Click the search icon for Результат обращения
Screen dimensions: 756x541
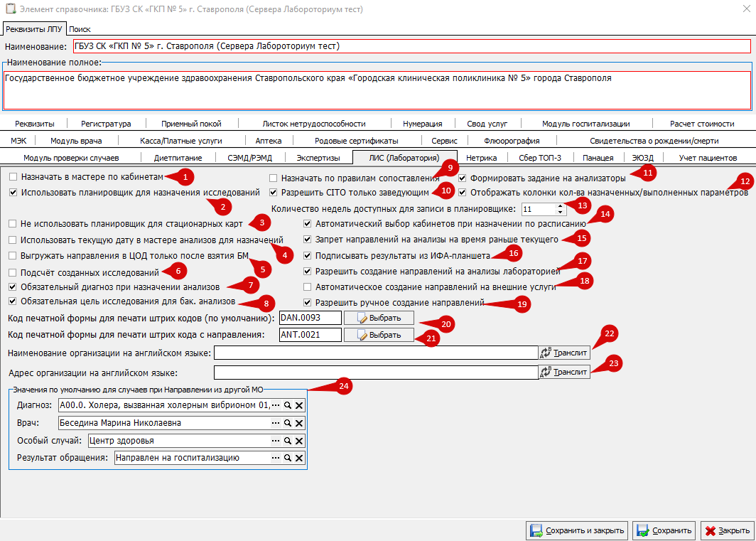click(287, 458)
